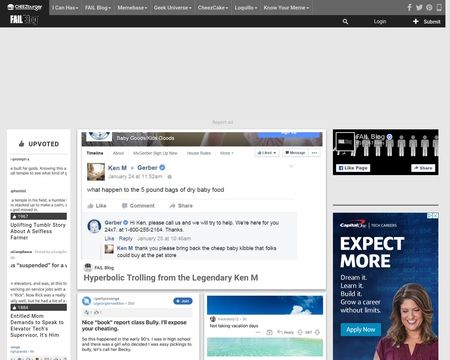The height and width of the screenshot is (360, 450).
Task: Click the FAIL Blog author avatar under post
Action: 88,267
